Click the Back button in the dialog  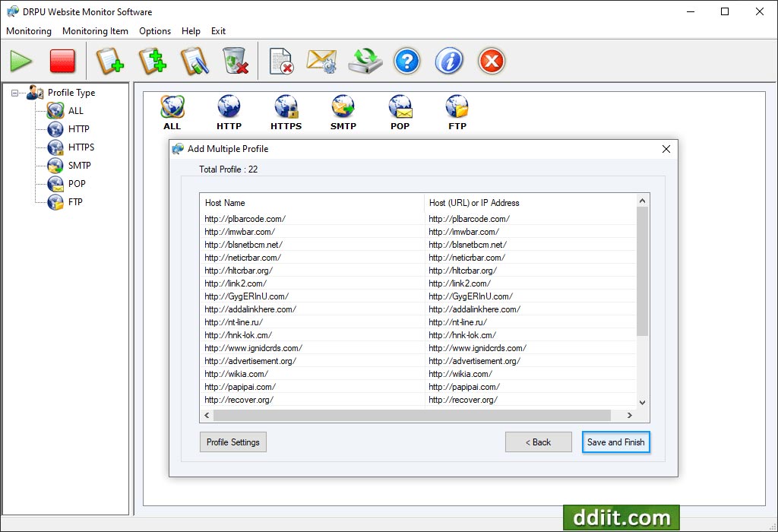538,442
